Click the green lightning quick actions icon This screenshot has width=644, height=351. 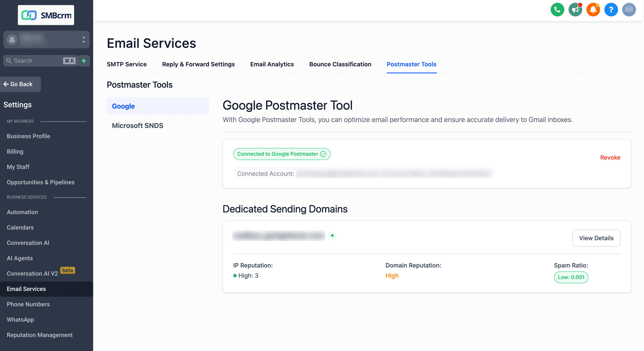pyautogui.click(x=84, y=61)
